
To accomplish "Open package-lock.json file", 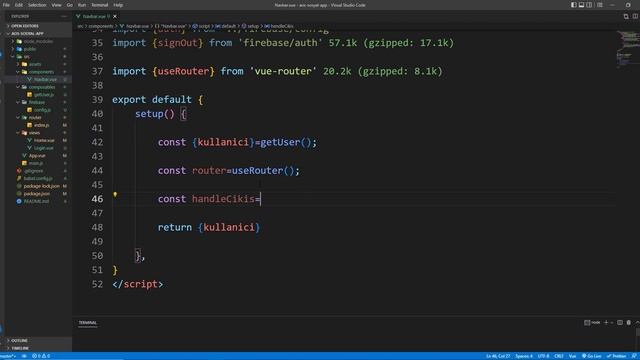I will tap(38, 186).
